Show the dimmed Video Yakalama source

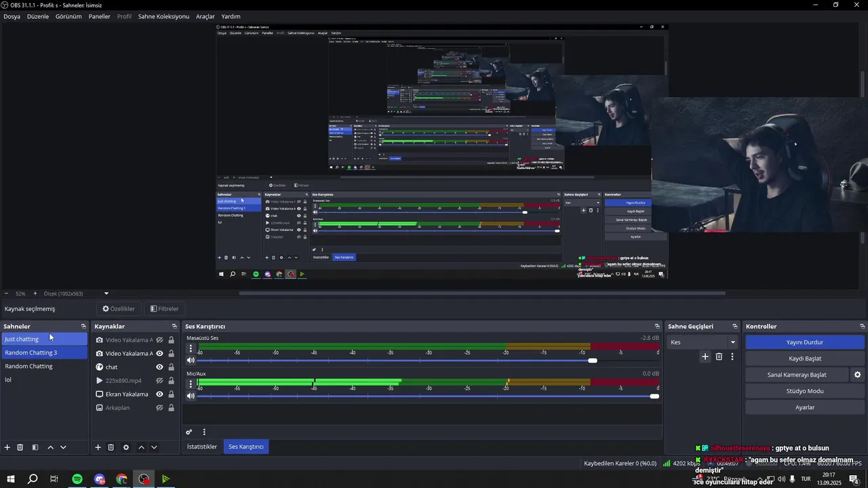(159, 340)
